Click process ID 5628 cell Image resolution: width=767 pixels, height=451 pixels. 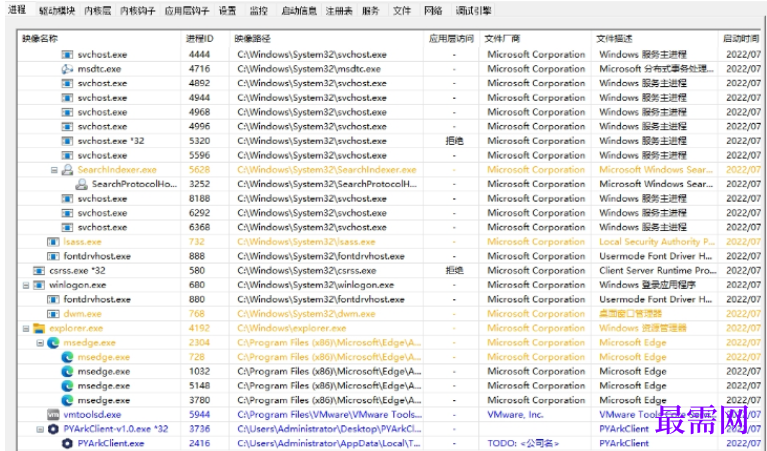coord(200,170)
